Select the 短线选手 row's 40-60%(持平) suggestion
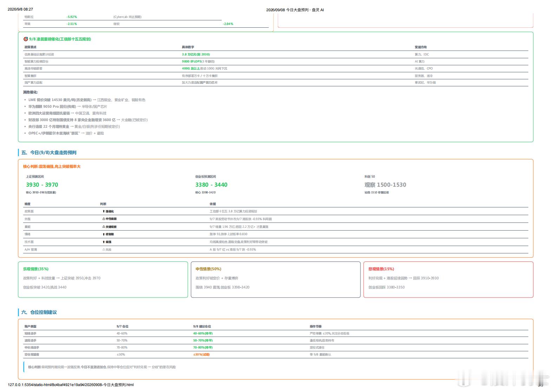The image size is (554, 392). click(203, 333)
